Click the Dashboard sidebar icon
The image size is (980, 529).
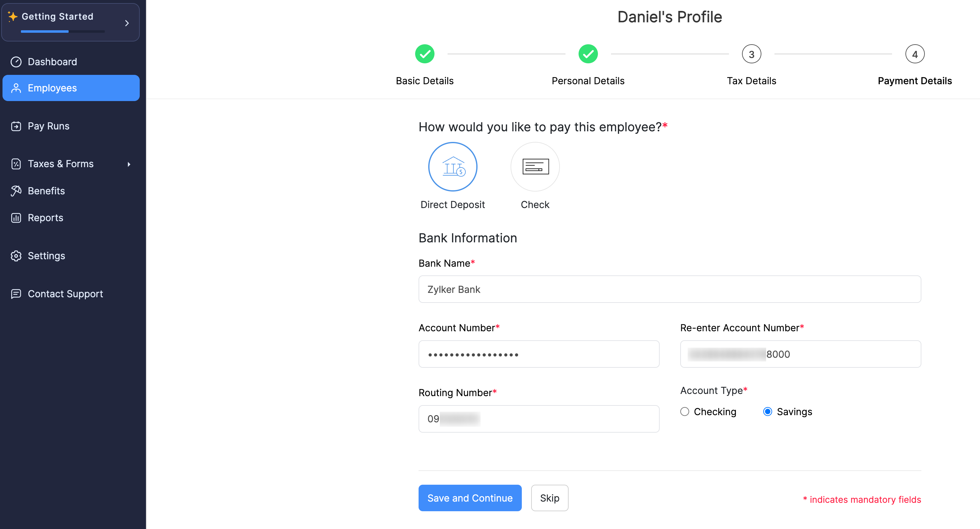coord(17,61)
